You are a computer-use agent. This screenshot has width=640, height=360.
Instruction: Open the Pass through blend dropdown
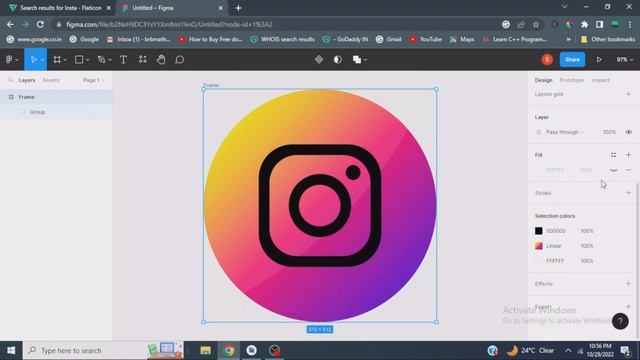[x=565, y=132]
